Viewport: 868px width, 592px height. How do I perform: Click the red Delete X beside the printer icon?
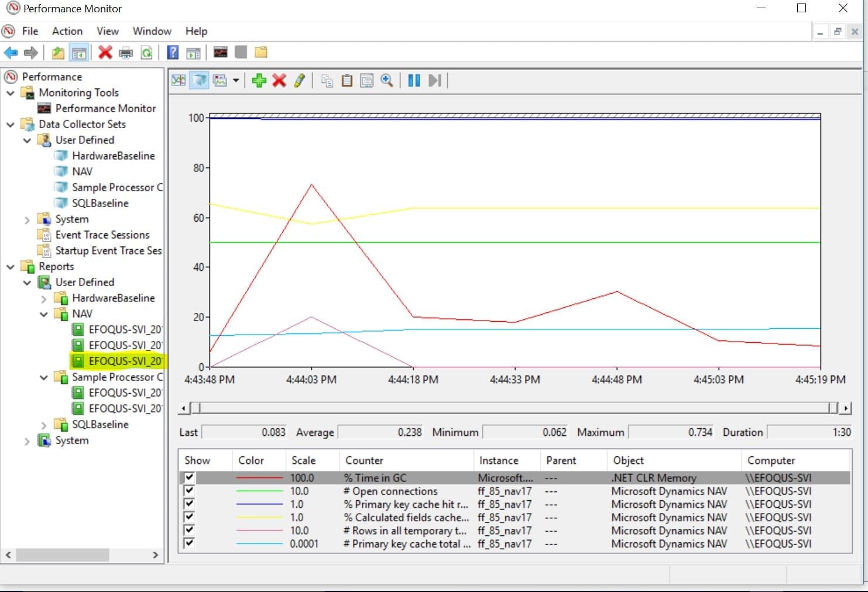pyautogui.click(x=105, y=53)
